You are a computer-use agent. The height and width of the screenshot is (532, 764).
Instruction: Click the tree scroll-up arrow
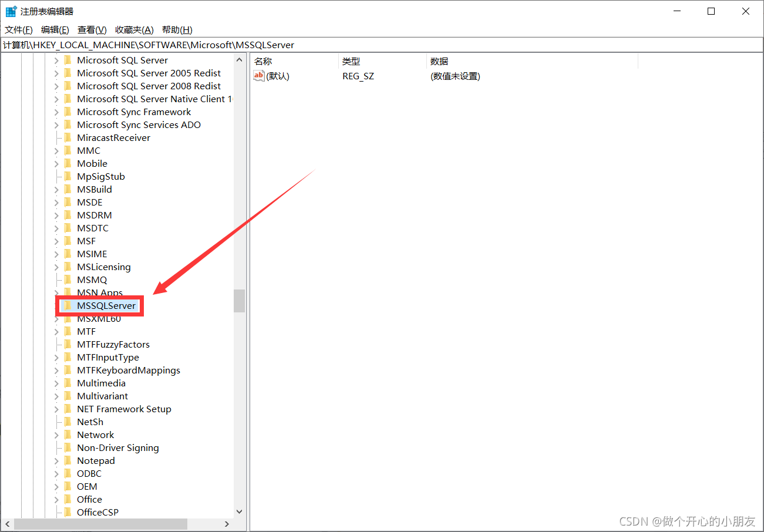239,60
